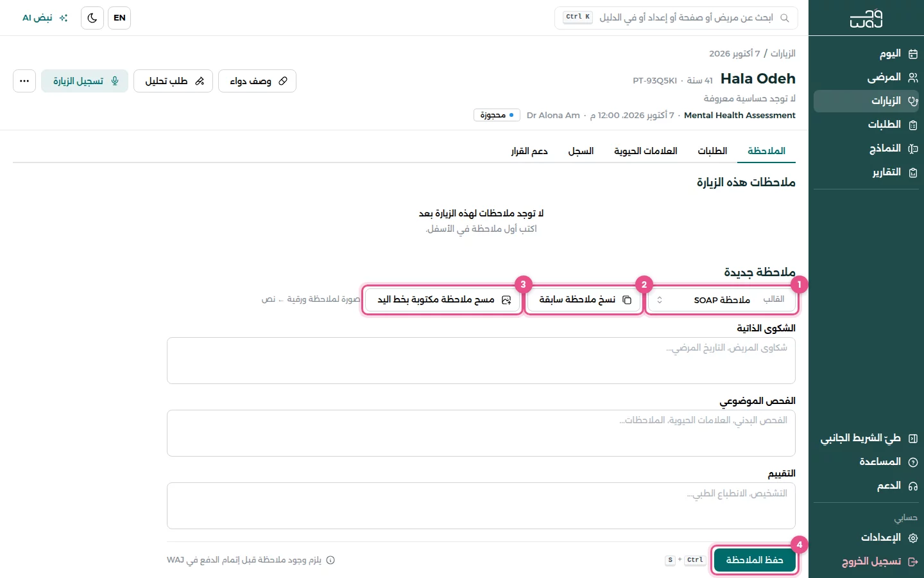Start تسجيل الزيارة recording button
This screenshot has height=578, width=924.
[85, 81]
